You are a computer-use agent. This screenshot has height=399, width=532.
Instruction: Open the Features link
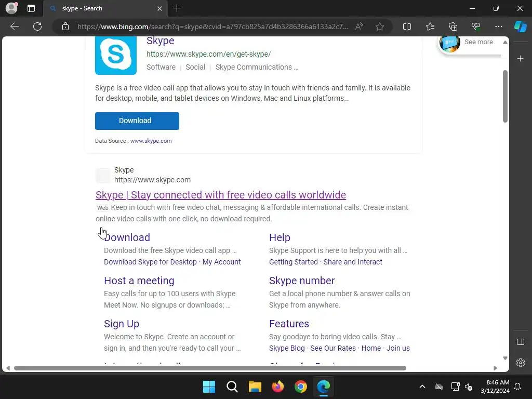289,324
